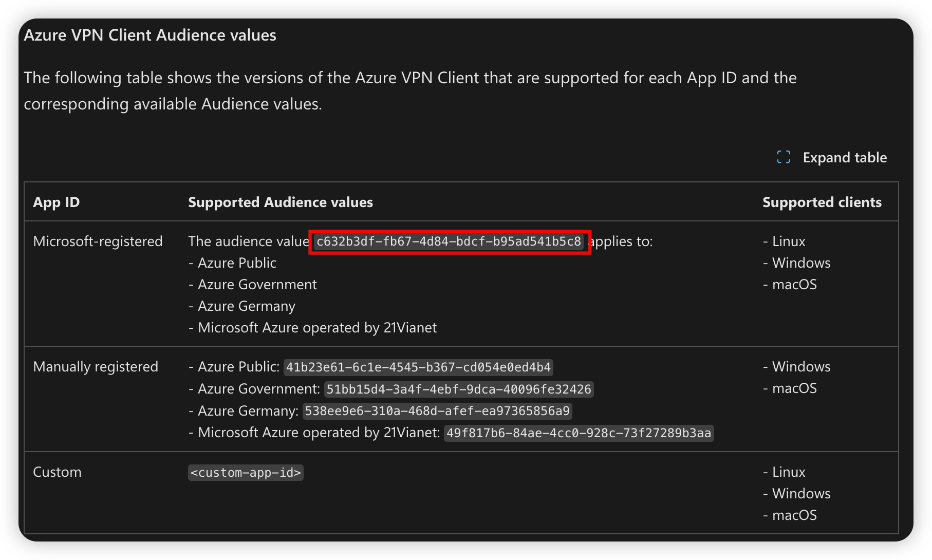This screenshot has height=560, width=932.
Task: Click the Manually registered row label
Action: 96,367
